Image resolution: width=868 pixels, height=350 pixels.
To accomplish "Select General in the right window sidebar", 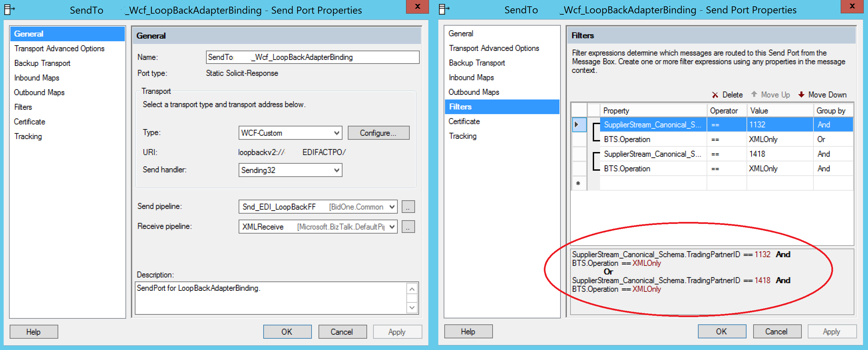I will click(461, 34).
